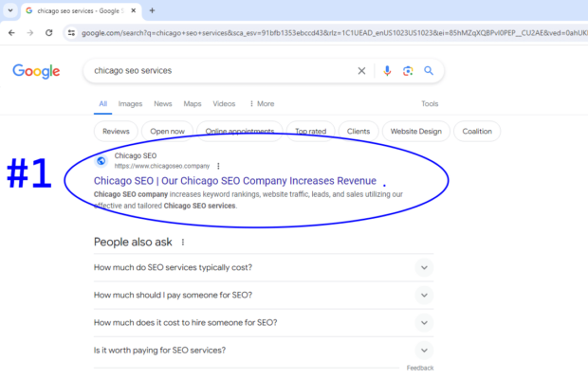Click the address bar URL
This screenshot has height=379, width=588.
pos(334,33)
